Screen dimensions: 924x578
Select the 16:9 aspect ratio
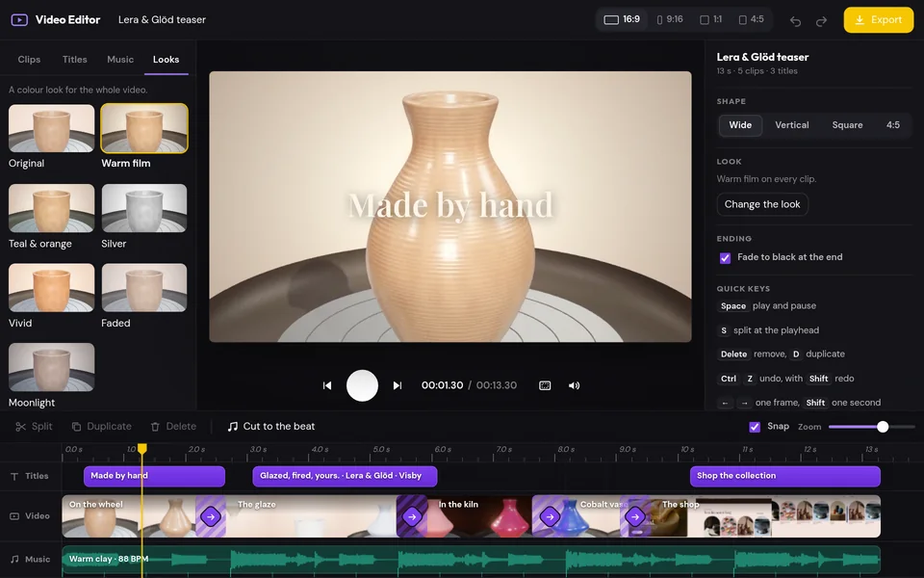coord(622,19)
